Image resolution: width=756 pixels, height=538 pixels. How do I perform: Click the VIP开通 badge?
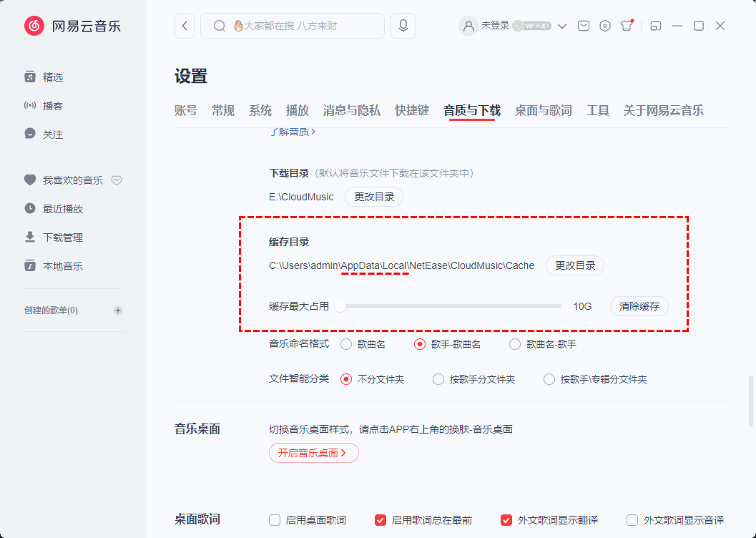[532, 26]
